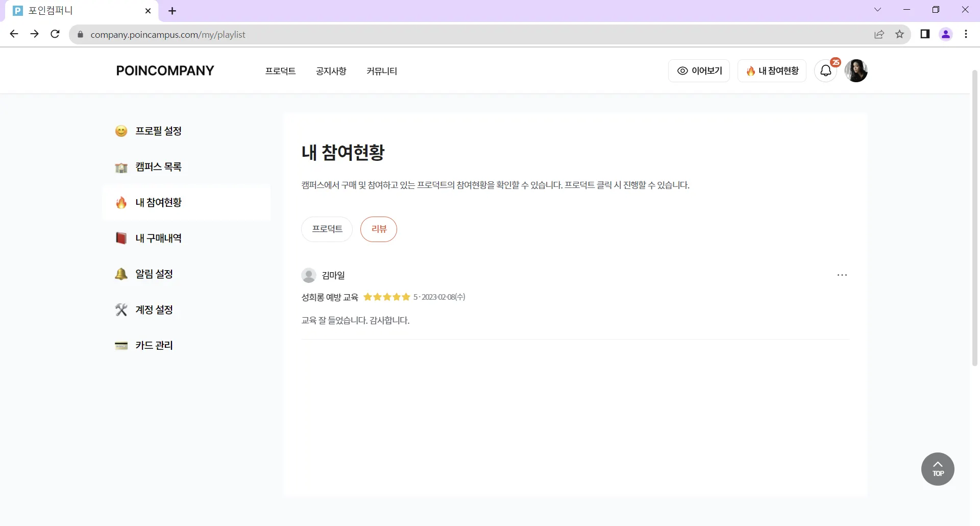This screenshot has width=980, height=526.
Task: Open the browser side panel
Action: coord(925,34)
